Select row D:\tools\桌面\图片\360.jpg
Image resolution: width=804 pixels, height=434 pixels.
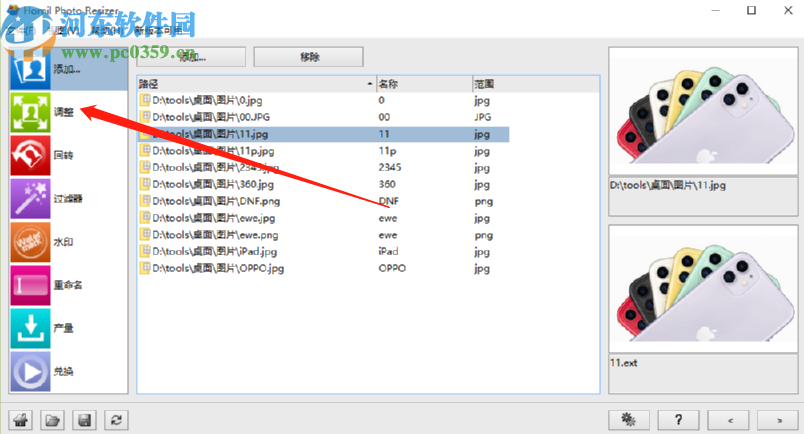[x=324, y=185]
